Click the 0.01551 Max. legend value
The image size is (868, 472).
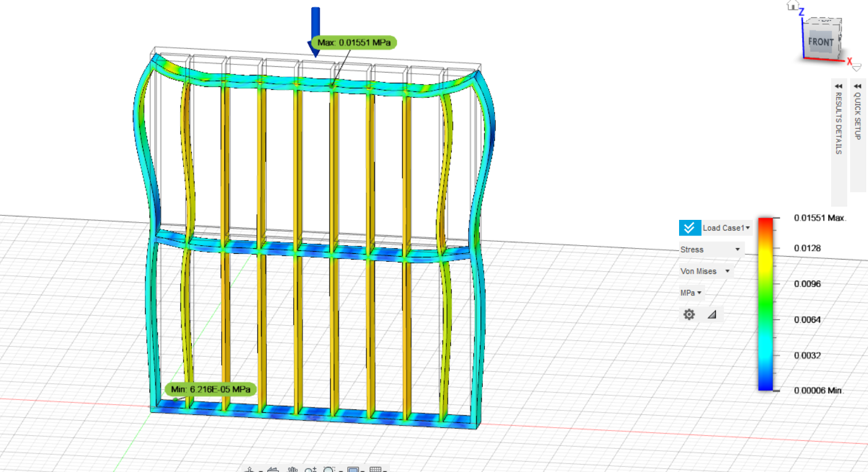click(x=819, y=218)
